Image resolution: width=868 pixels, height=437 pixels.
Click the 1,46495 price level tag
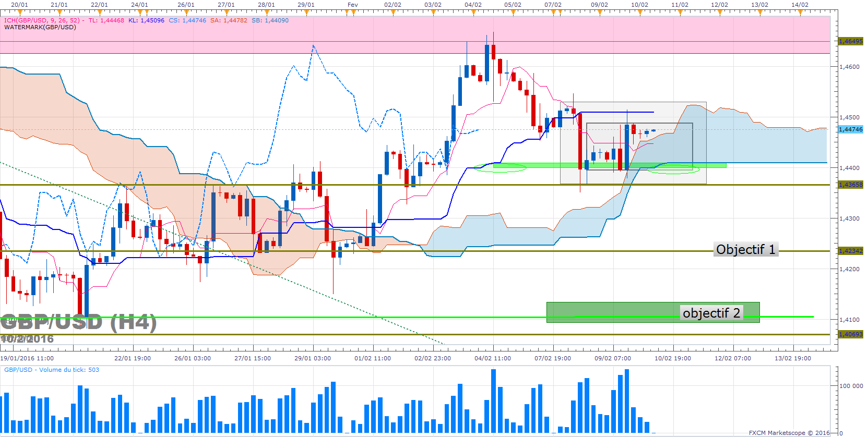click(x=850, y=41)
